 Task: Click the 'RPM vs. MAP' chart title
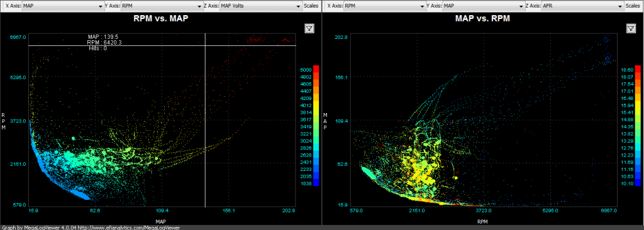coord(161,18)
